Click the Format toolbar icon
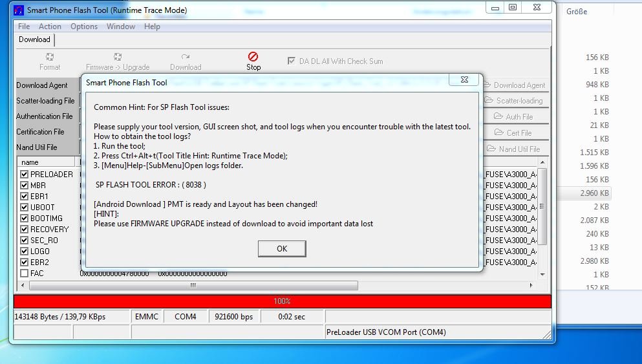Viewport: 642px width, 364px height. pyautogui.click(x=50, y=56)
